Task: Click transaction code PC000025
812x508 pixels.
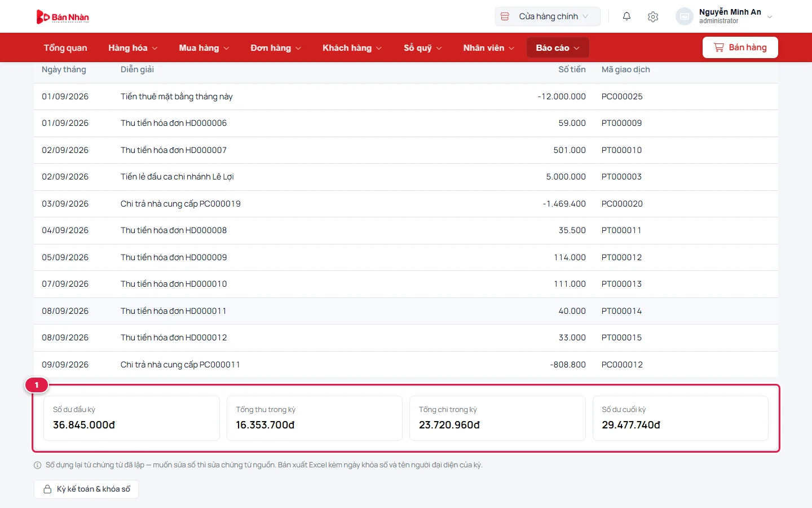Action: 622,97
